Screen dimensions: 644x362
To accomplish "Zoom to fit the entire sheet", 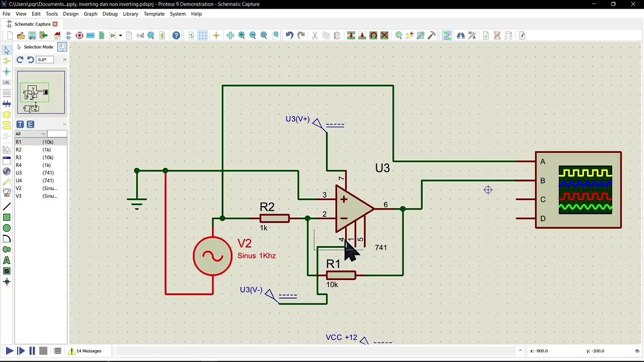I will [264, 35].
